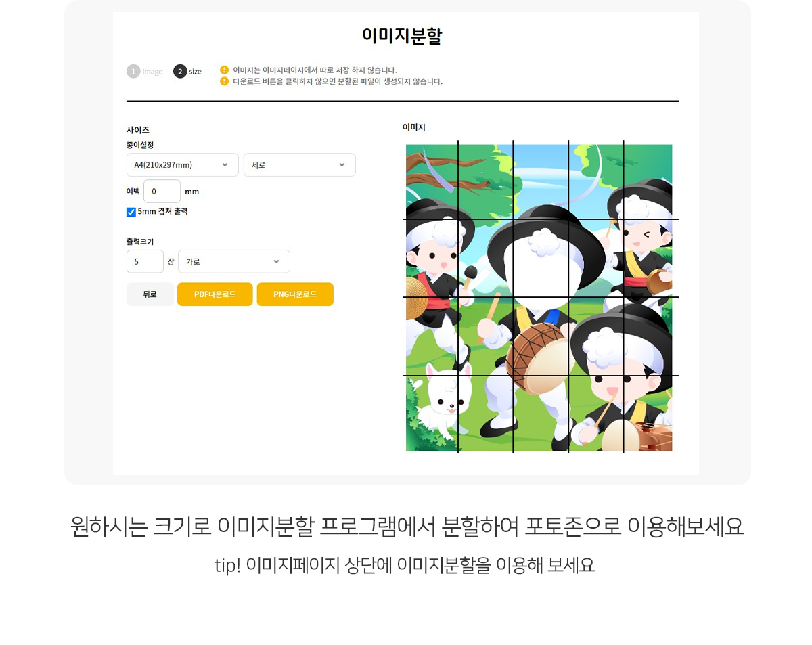
Task: Click the chevron arrow in 가로 output dropdown
Action: point(276,261)
